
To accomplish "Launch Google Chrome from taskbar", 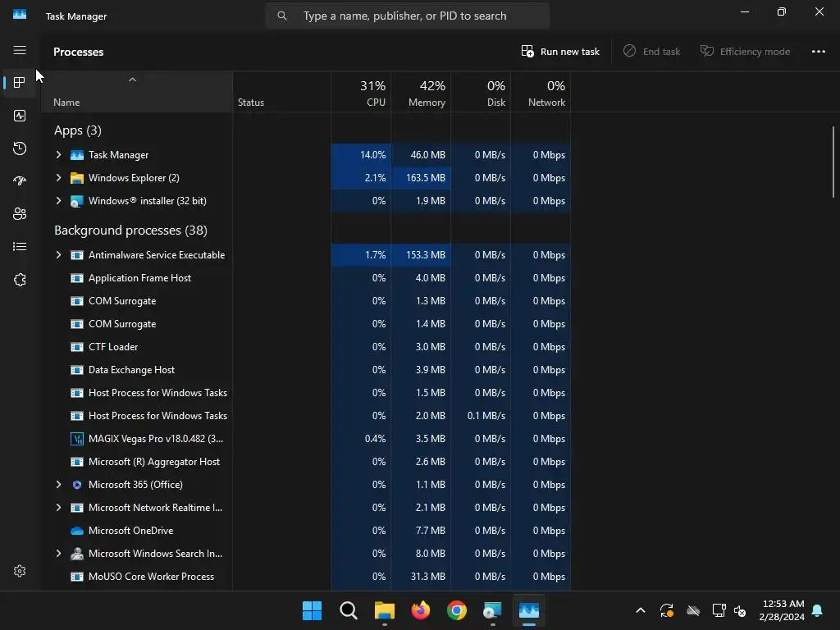I will point(456,610).
